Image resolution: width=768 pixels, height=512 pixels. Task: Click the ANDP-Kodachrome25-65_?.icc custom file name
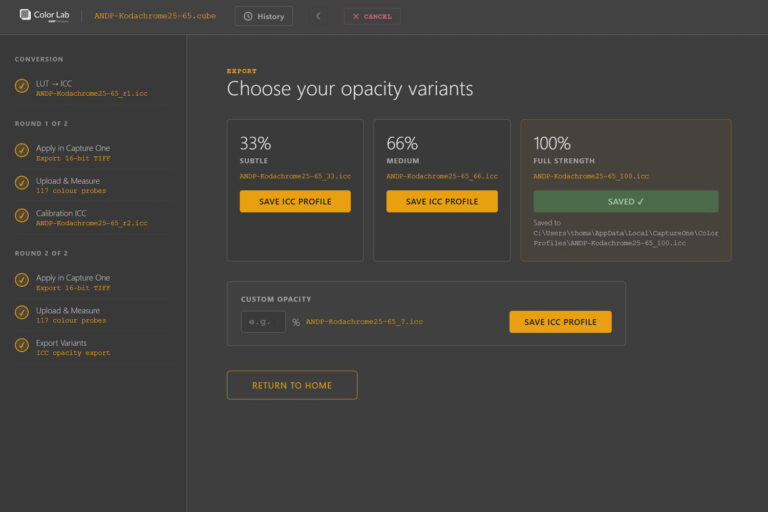tap(364, 321)
